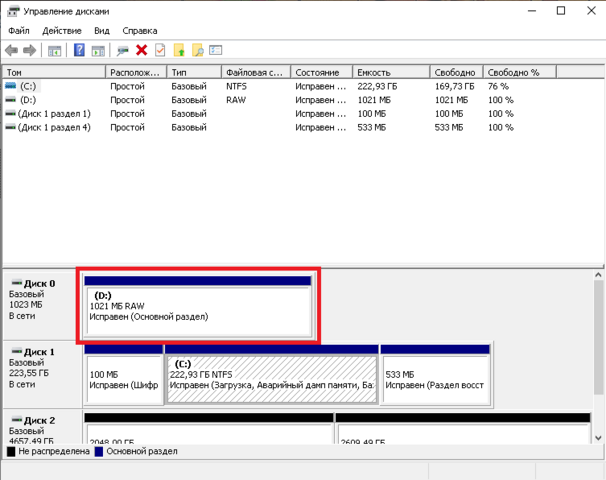The height and width of the screenshot is (480, 606).
Task: Click the last toolbar icon with list settings
Action: pyautogui.click(x=215, y=50)
